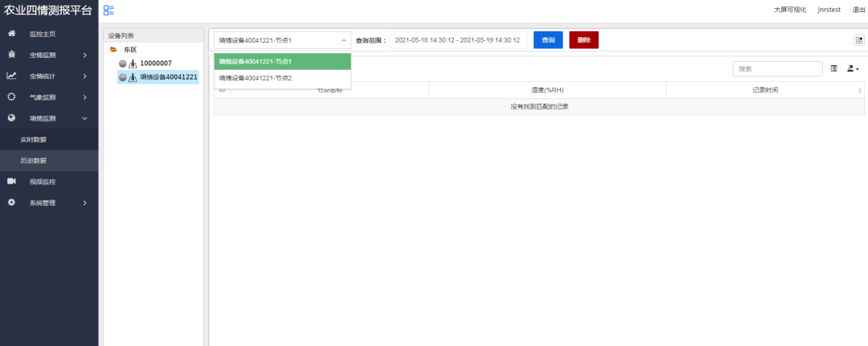Click the gear icon for 系统管理
This screenshot has width=868, height=346.
pyautogui.click(x=11, y=203)
